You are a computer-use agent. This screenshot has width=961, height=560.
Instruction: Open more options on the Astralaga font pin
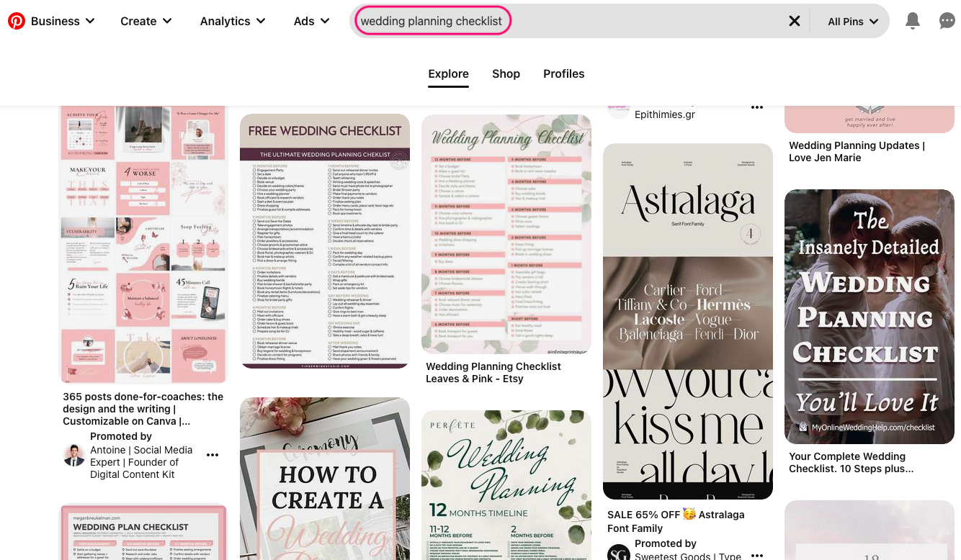[x=757, y=555]
